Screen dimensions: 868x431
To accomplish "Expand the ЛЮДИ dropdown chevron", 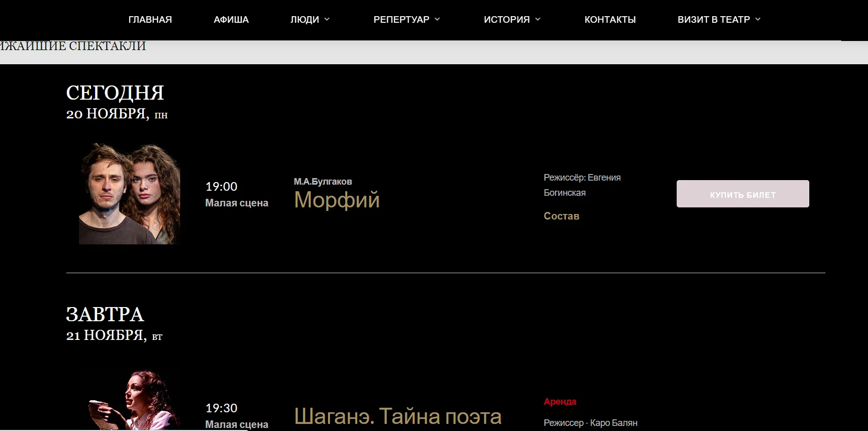I will click(x=327, y=19).
